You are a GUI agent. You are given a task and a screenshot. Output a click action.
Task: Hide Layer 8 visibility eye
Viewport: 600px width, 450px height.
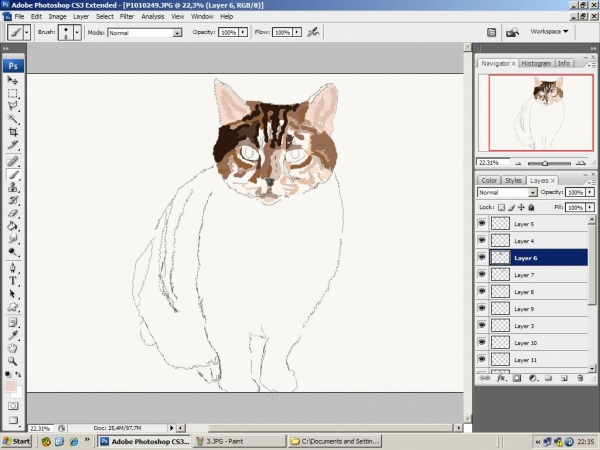(482, 291)
